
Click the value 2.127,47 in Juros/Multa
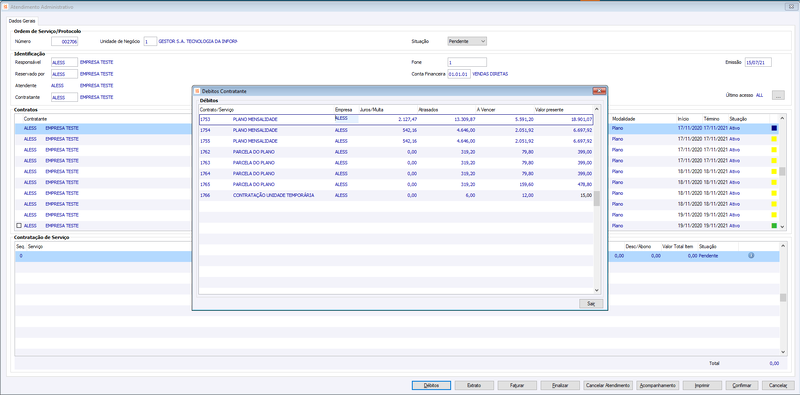click(408, 119)
